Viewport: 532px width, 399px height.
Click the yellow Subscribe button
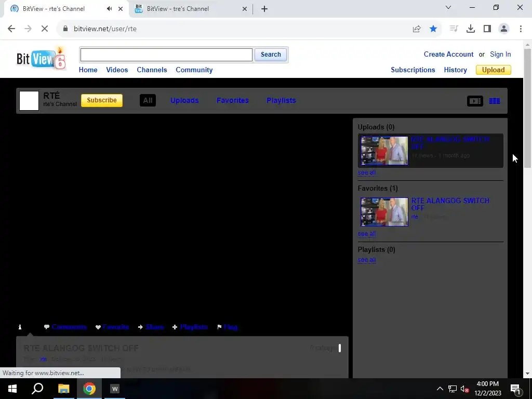(x=102, y=100)
